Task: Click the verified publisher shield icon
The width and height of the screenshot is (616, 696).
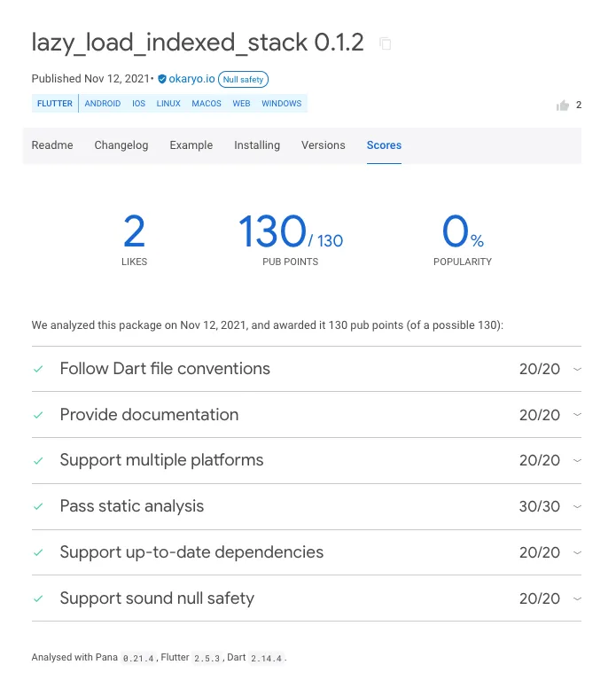Action: pos(161,79)
